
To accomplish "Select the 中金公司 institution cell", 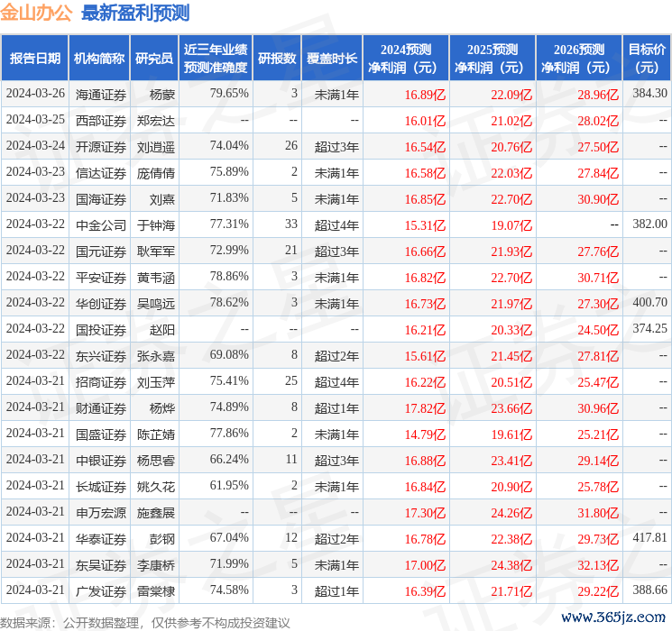I will tap(101, 225).
